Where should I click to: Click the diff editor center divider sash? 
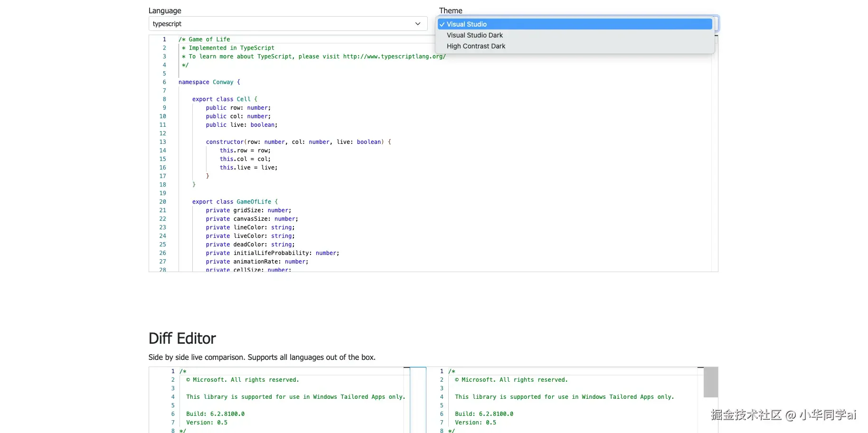418,400
